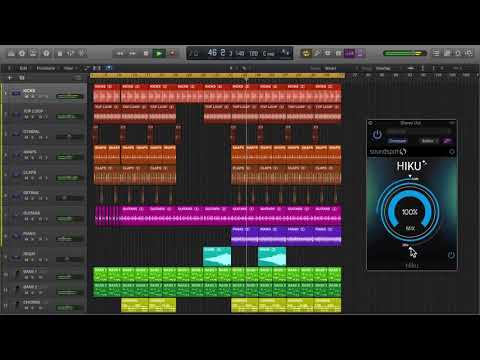Duplicate the selected track
This screenshot has width=480, height=360.
22,78
